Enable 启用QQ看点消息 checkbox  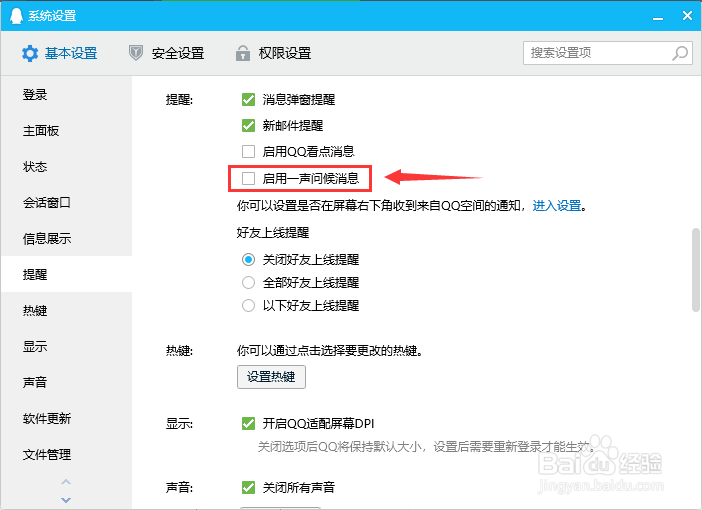click(x=248, y=151)
